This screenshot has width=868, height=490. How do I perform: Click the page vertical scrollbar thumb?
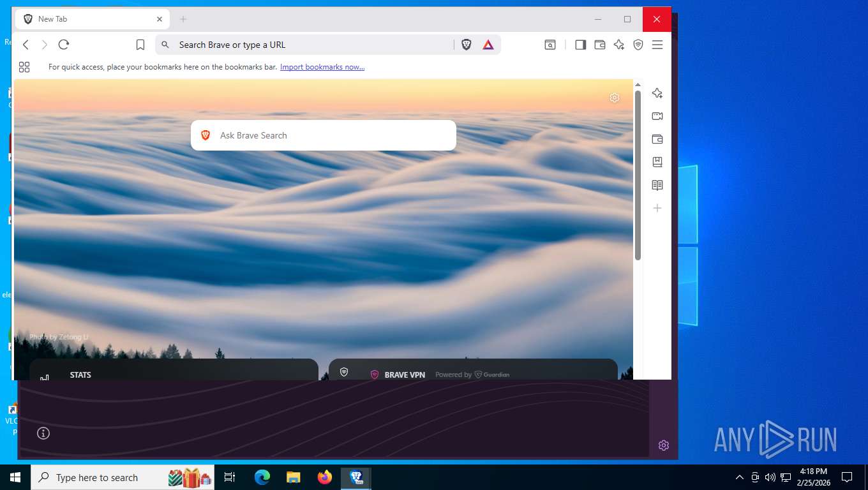638,175
